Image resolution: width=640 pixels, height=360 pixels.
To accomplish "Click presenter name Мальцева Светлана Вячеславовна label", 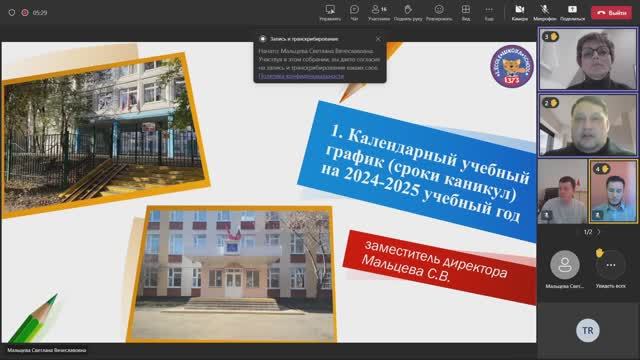I will 47,350.
